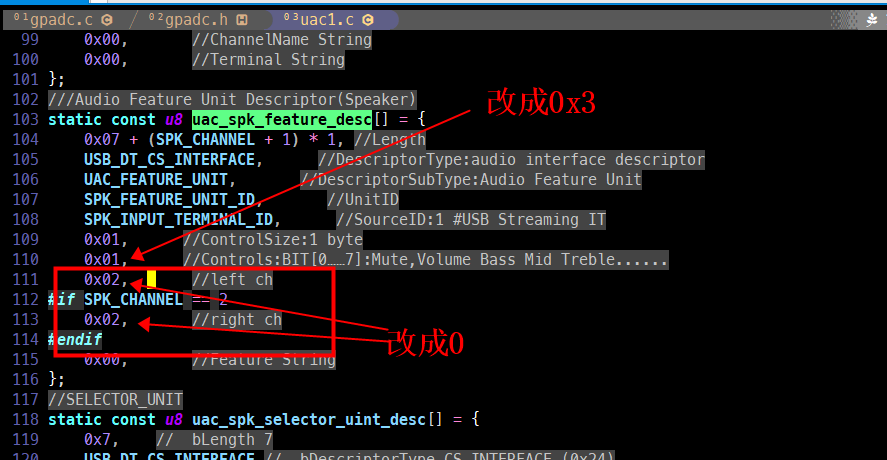The image size is (887, 460).
Task: Click the leaf icon at tab bar end
Action: pyautogui.click(x=872, y=20)
